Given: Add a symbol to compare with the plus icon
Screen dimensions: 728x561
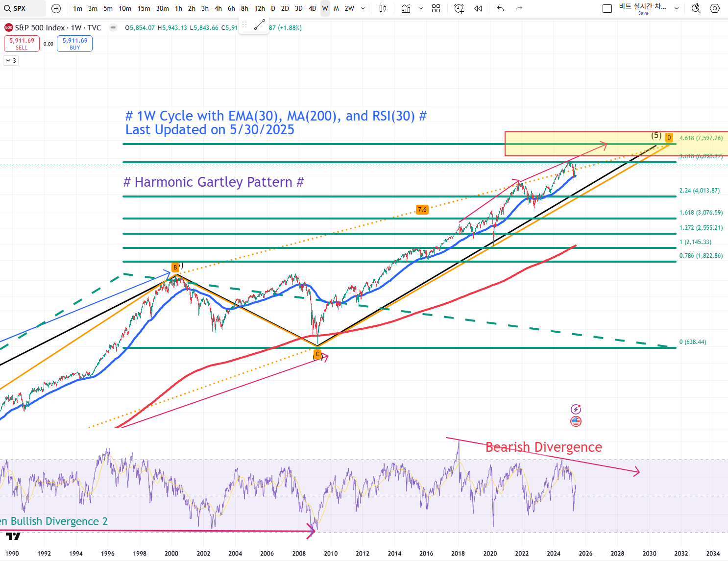Looking at the screenshot, I should 56,8.
